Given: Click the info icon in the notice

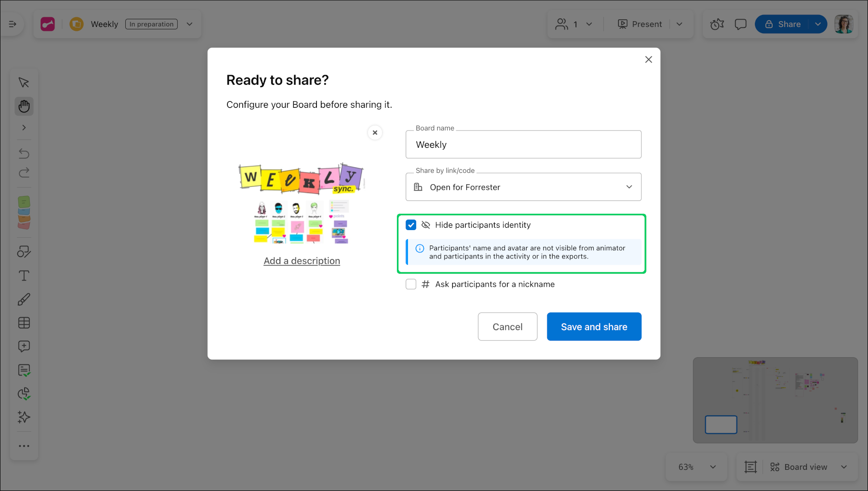Looking at the screenshot, I should [420, 248].
